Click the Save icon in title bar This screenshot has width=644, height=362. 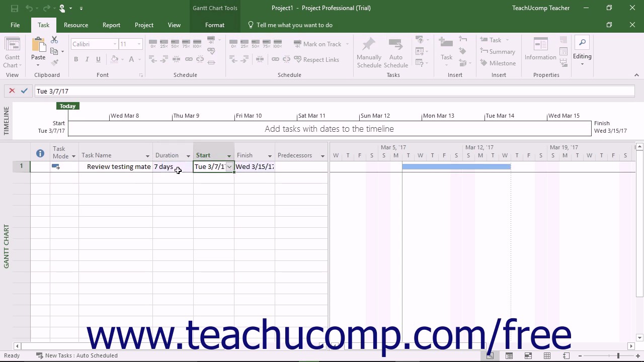14,8
